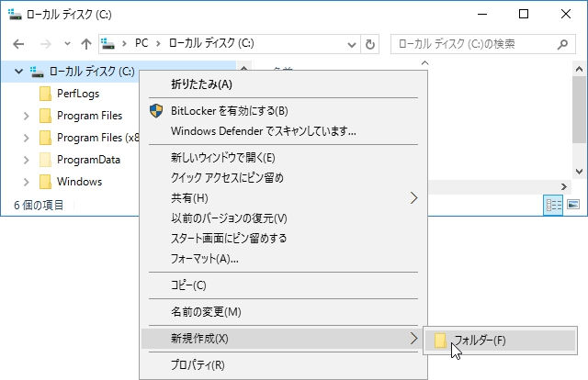The width and height of the screenshot is (588, 380).
Task: Select the Program Files folder
Action: click(x=90, y=116)
